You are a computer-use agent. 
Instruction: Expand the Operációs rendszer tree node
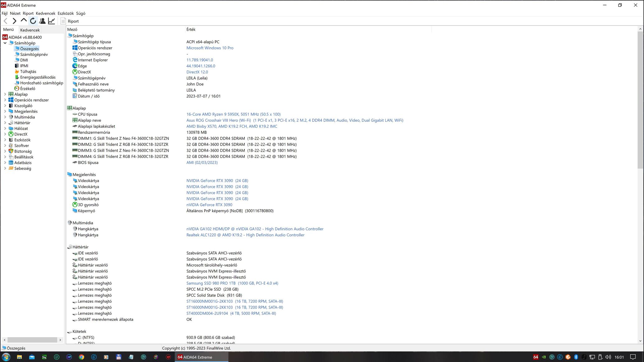pos(5,100)
